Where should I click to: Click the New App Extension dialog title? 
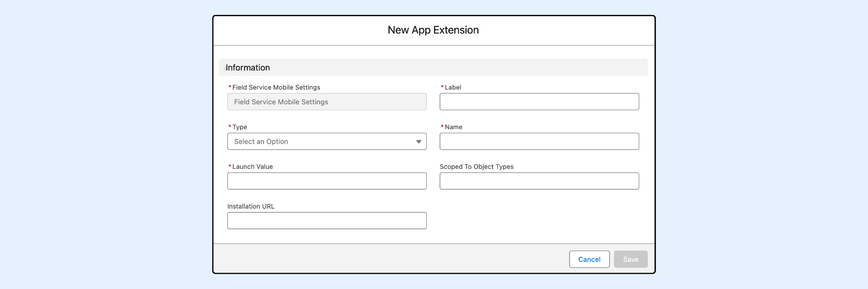[433, 30]
